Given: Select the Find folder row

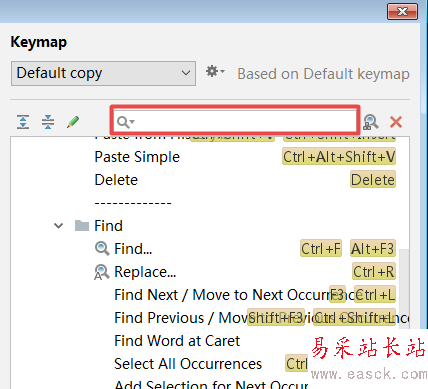Looking at the screenshot, I should tap(210, 226).
